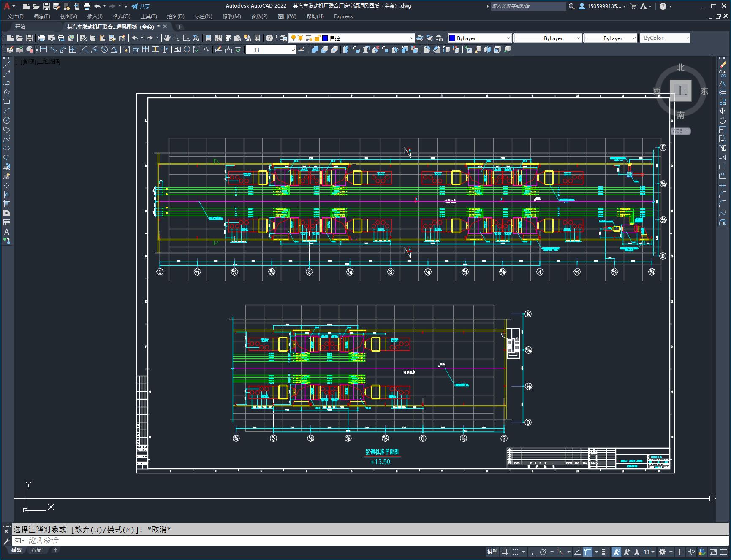Select the Line tool in draw toolbar

point(7,65)
